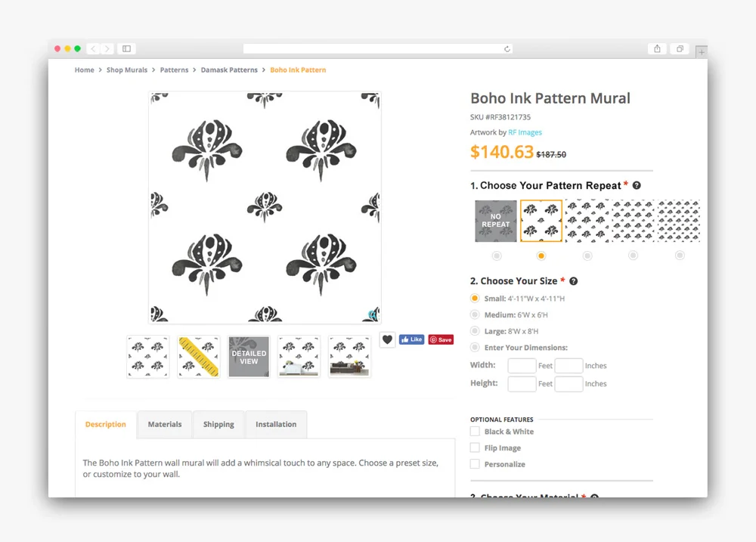Click the Facebook Like button
Image resolution: width=756 pixels, height=542 pixels.
411,339
